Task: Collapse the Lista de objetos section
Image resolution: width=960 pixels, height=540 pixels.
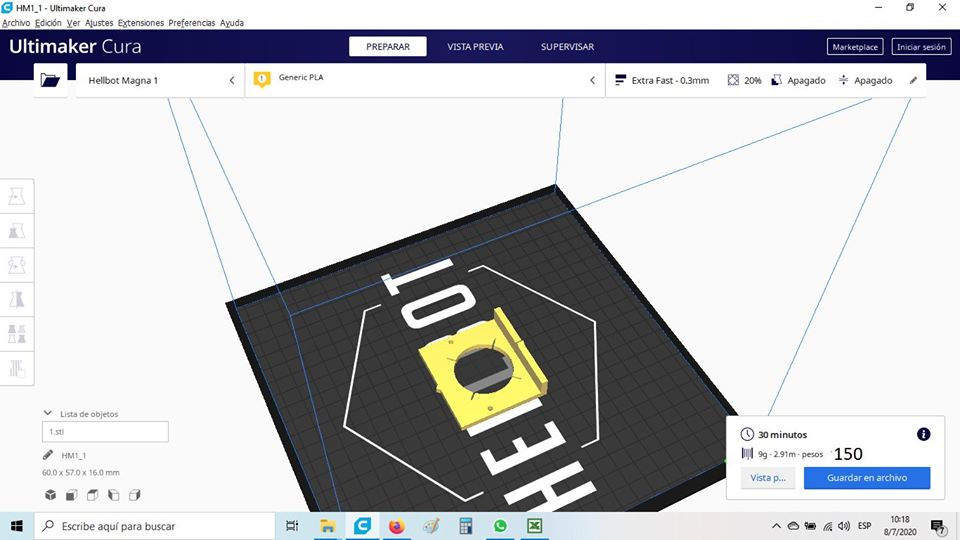Action: (x=48, y=413)
